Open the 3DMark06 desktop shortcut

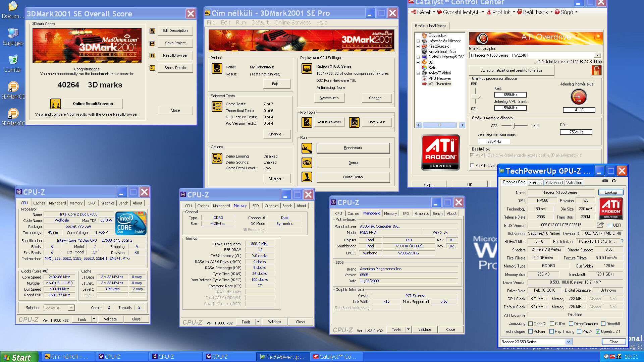click(13, 117)
